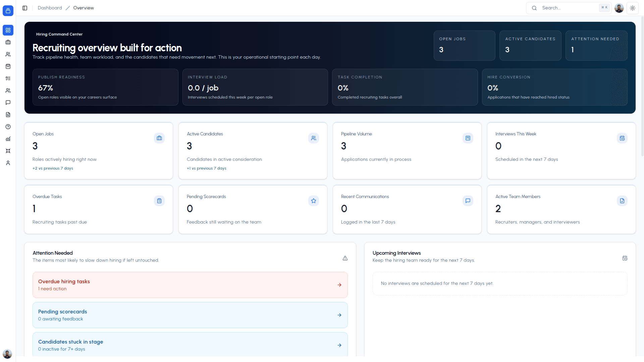The image size is (644, 362).
Task: Click the calendar icon on Upcoming Interviews panel
Action: (625, 258)
